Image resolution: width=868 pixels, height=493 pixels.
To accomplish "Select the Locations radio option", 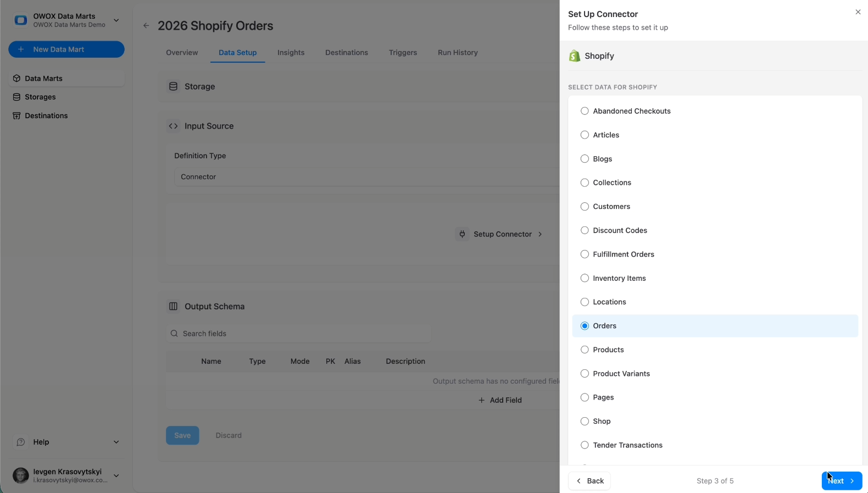I will [x=585, y=302].
